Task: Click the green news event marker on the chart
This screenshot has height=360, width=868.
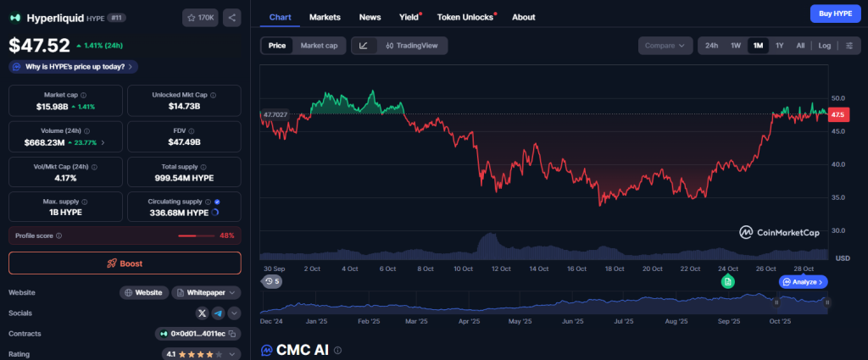Action: tap(727, 281)
